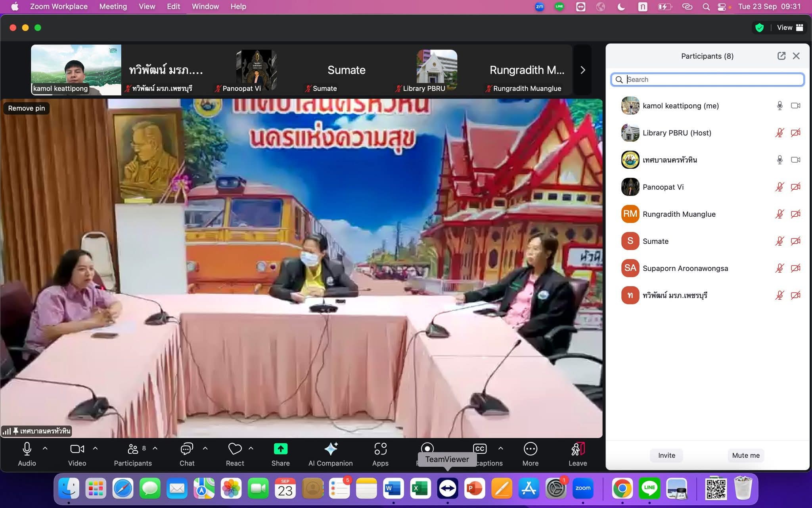
Task: Expand the video options chevron
Action: pos(95,448)
